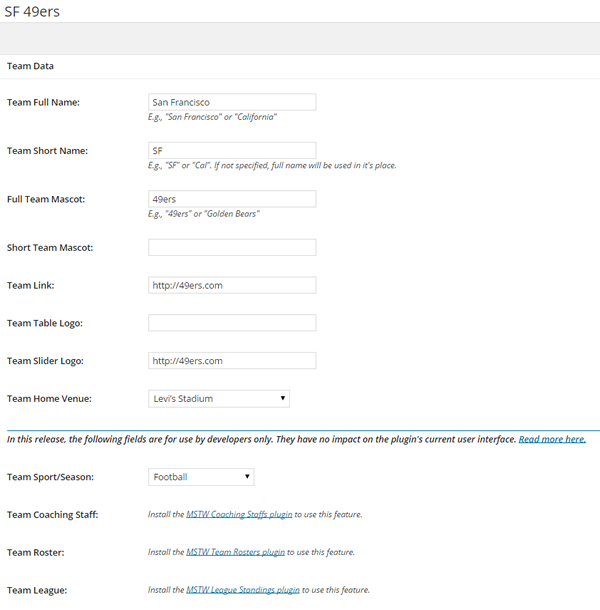Select the Team Short Name text box
Viewport: 600px width, 610px height.
coord(232,151)
